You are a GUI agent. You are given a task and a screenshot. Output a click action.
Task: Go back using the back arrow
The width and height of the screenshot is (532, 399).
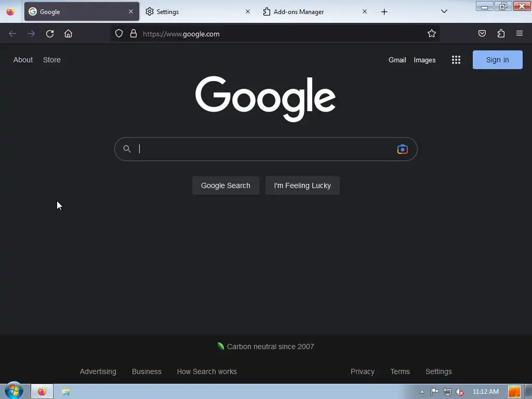pyautogui.click(x=12, y=34)
